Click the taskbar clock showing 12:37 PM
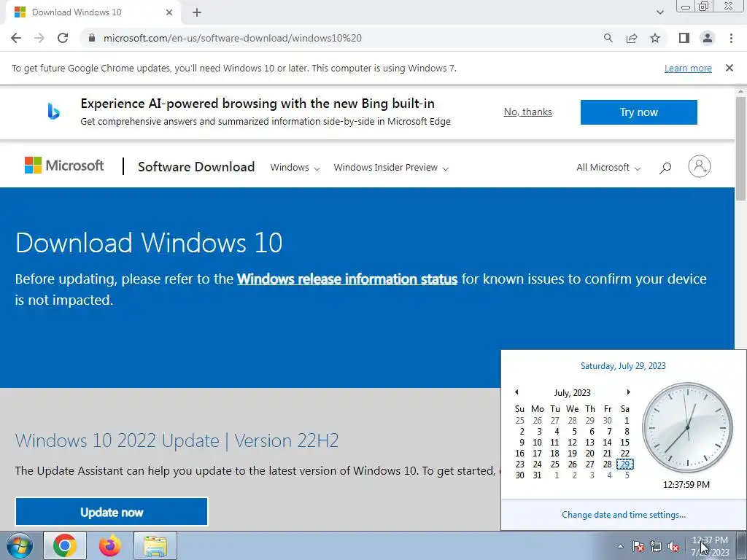The width and height of the screenshot is (747, 560). (x=710, y=546)
